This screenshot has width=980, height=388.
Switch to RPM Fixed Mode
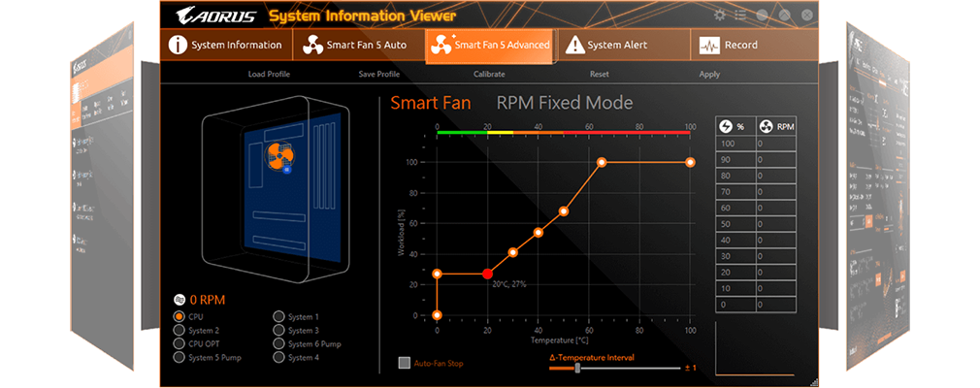565,103
